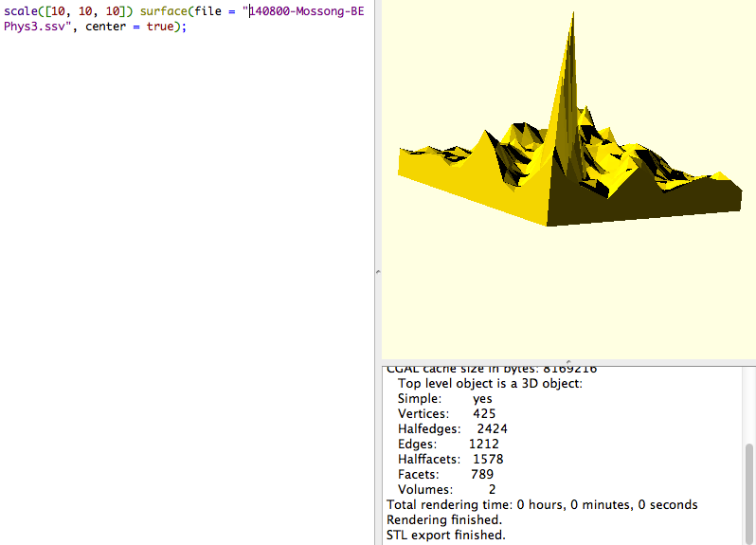Click the splitter handle above the console
The height and width of the screenshot is (545, 756).
(567, 361)
